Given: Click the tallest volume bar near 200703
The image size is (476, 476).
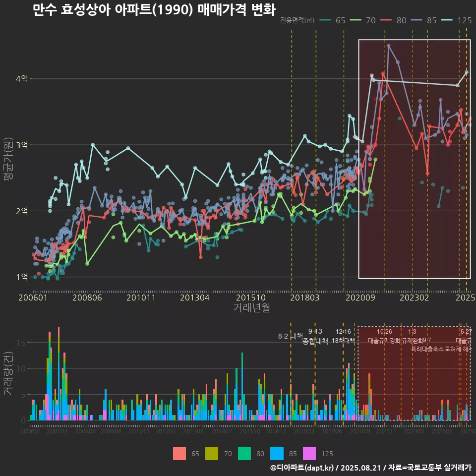Looking at the screenshot, I should click(x=59, y=373).
